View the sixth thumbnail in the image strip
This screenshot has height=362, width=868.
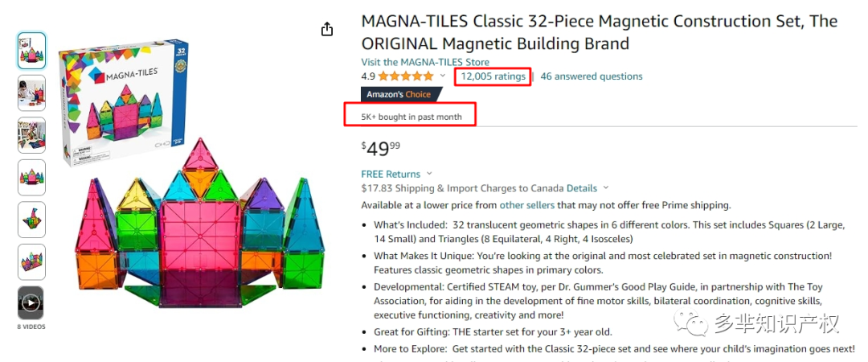31,261
